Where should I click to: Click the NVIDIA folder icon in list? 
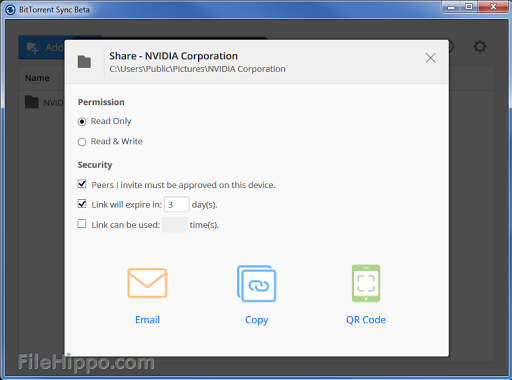click(32, 102)
